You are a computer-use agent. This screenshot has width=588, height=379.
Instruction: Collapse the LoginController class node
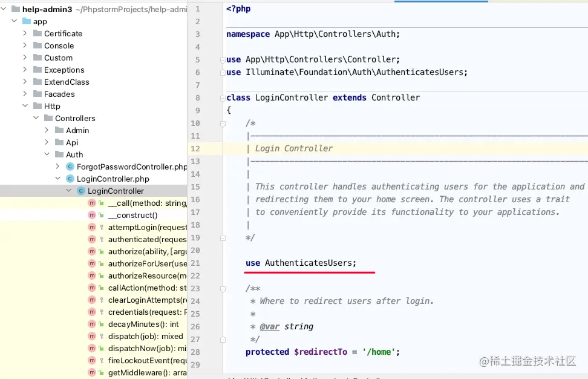(x=68, y=191)
